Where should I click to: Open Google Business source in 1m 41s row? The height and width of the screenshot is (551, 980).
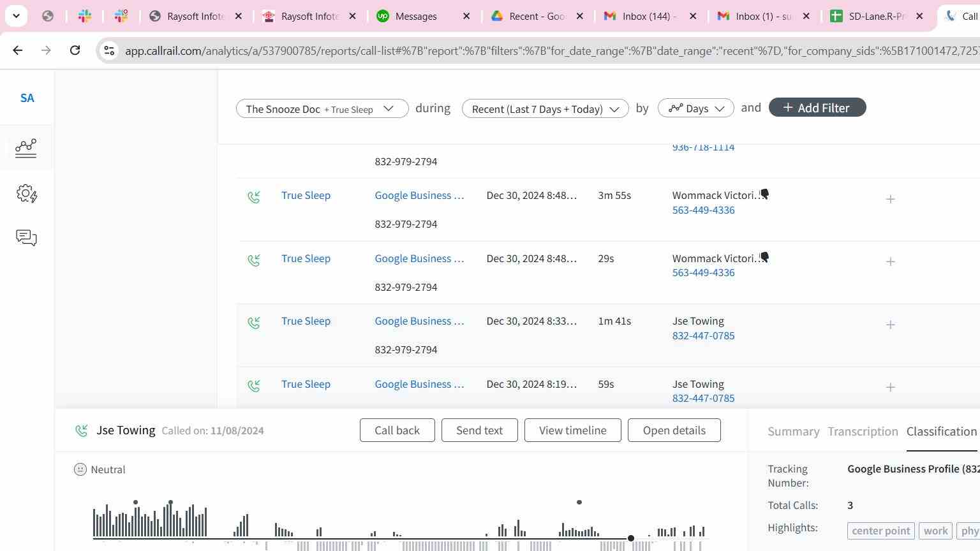point(419,321)
